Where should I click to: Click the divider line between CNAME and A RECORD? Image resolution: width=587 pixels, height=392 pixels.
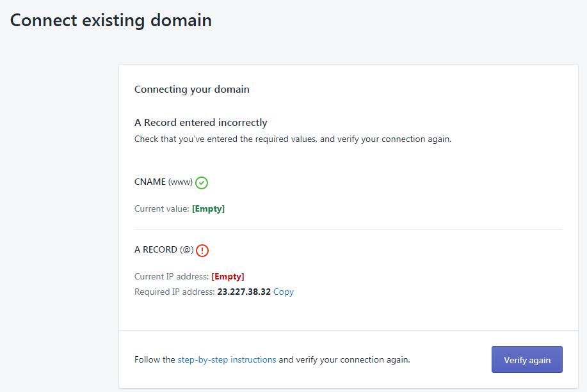[348, 229]
